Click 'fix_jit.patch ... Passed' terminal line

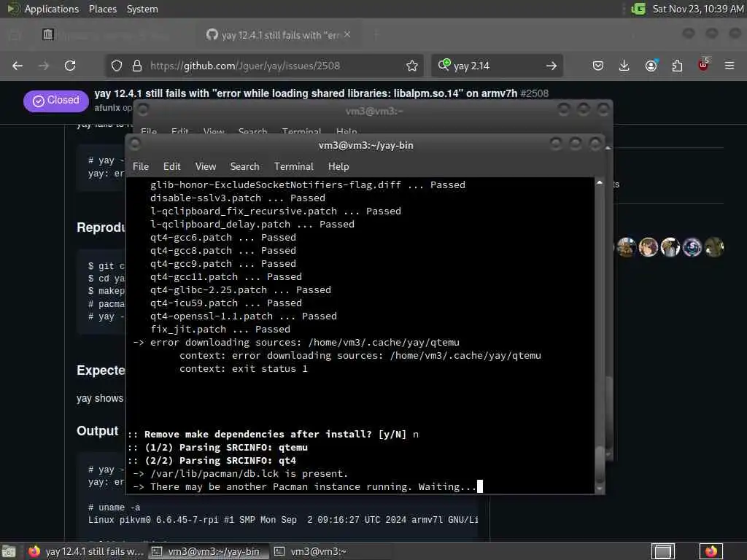point(220,329)
